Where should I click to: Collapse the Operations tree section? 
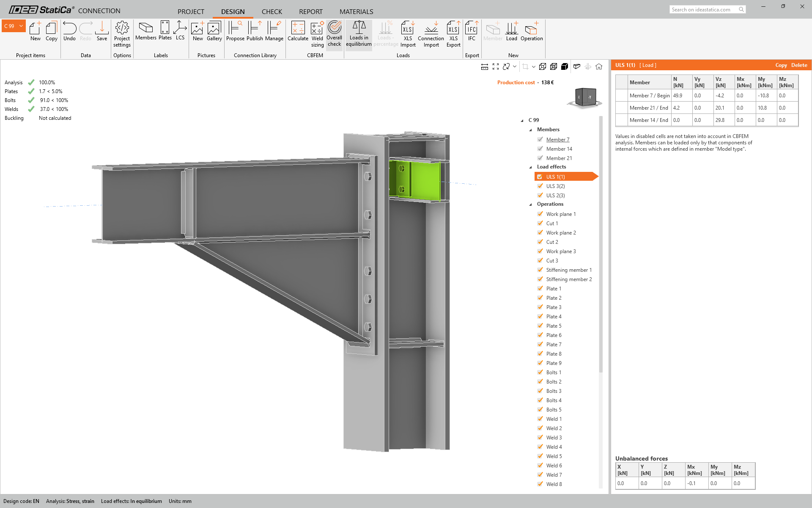(531, 204)
